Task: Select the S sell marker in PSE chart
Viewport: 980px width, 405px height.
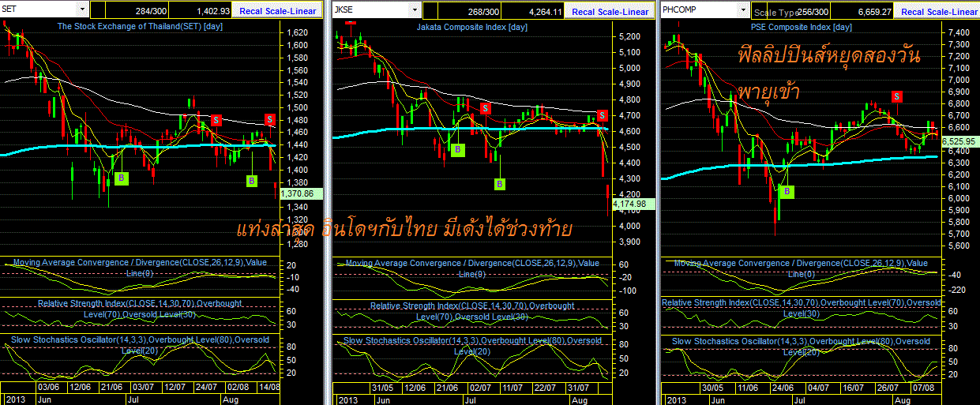Action: click(x=897, y=96)
